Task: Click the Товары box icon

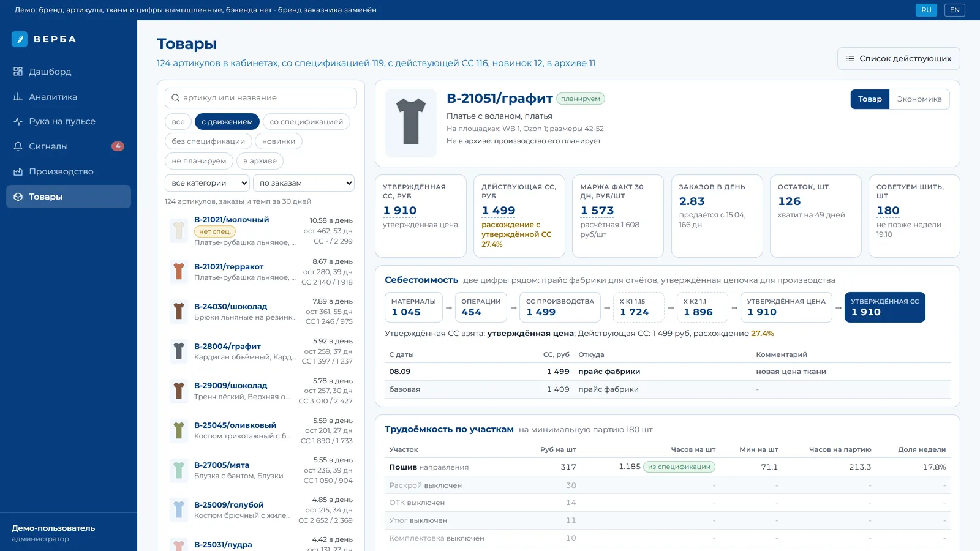Action: tap(18, 197)
